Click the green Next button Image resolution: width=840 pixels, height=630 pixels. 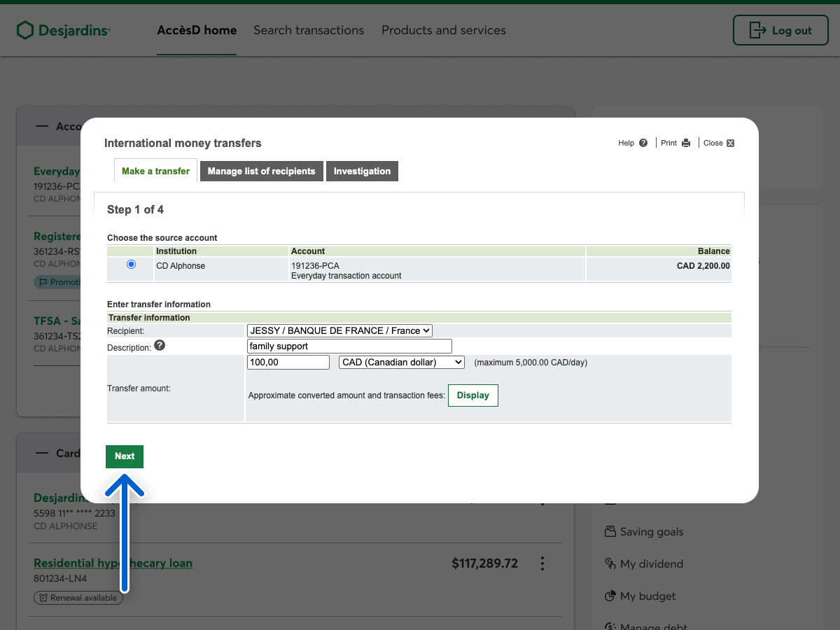coord(125,456)
